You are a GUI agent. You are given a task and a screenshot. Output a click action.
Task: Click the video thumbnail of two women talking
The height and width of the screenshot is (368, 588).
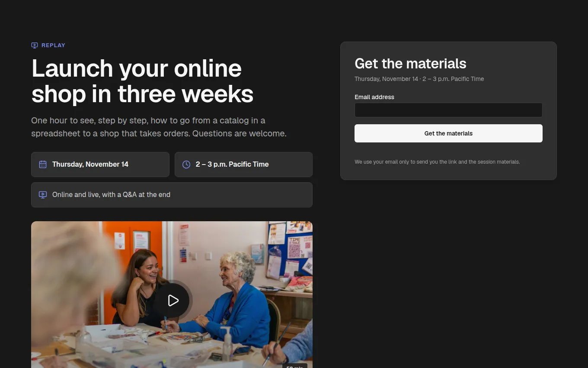coord(172,295)
